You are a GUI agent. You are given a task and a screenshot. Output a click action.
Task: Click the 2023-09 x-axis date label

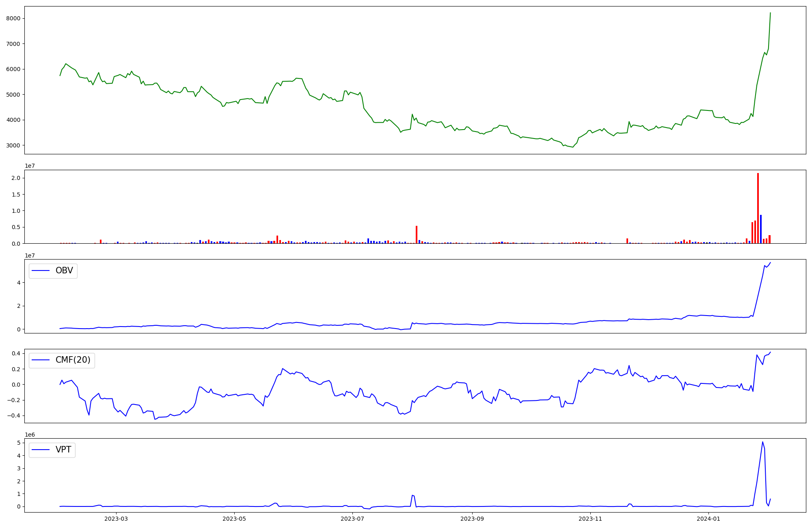(x=473, y=519)
